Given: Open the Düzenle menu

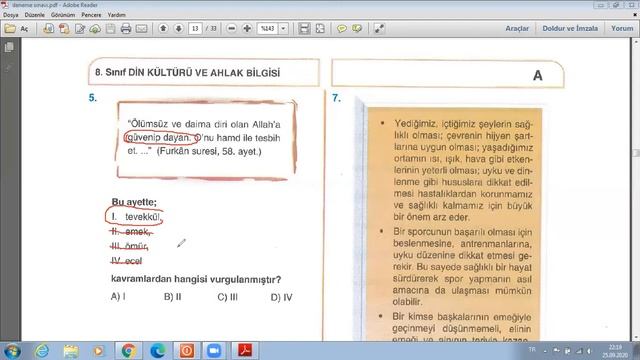Looking at the screenshot, I should [x=35, y=15].
